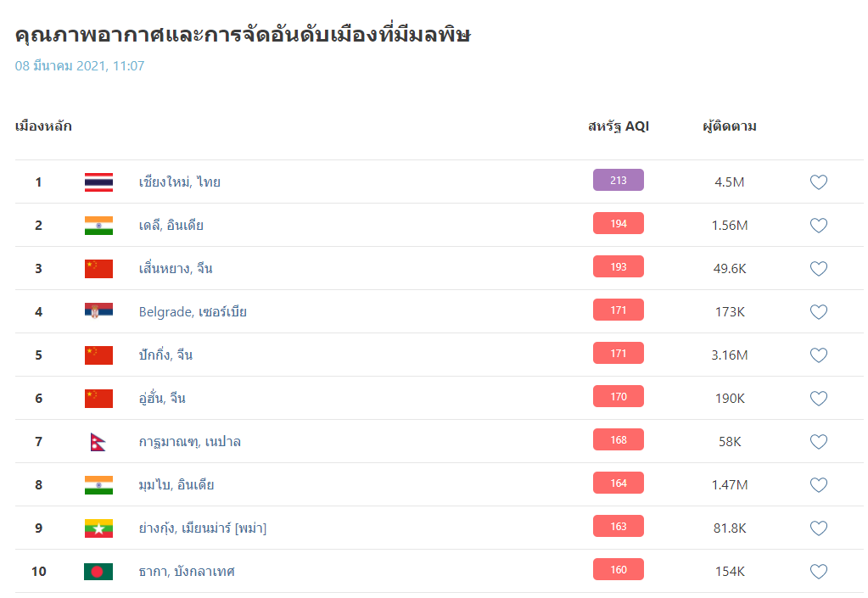Click the ผู้ติดตาม column header
This screenshot has width=868, height=598.
[x=730, y=126]
